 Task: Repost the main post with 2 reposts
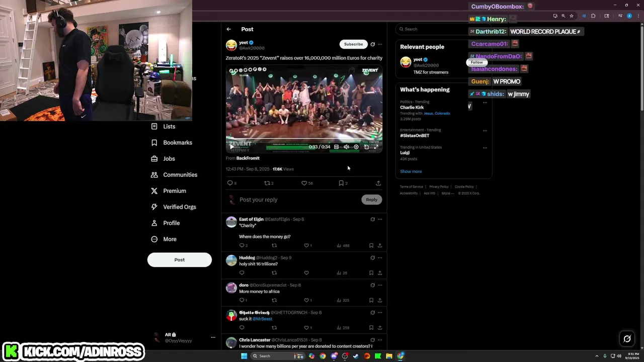pyautogui.click(x=269, y=183)
